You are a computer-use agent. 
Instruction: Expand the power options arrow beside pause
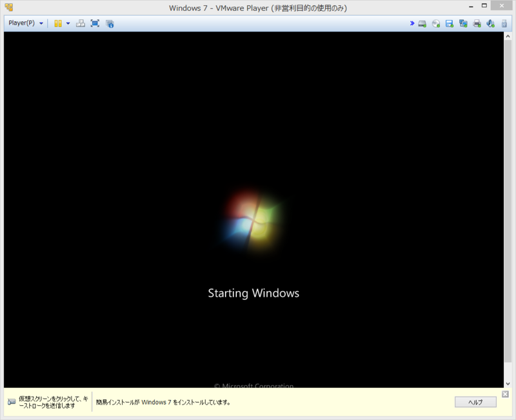(x=68, y=23)
